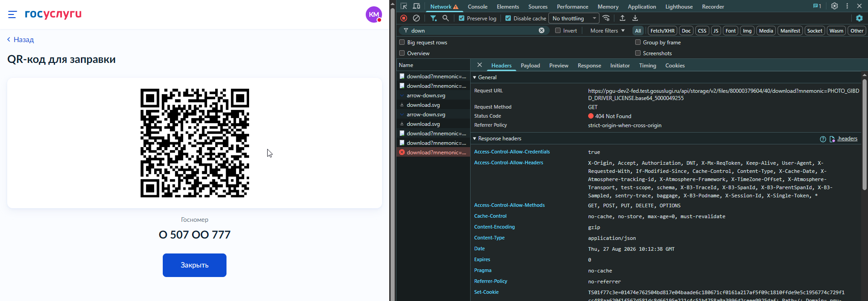This screenshot has width=868, height=301.
Task: Open the .headers override link
Action: (x=847, y=139)
